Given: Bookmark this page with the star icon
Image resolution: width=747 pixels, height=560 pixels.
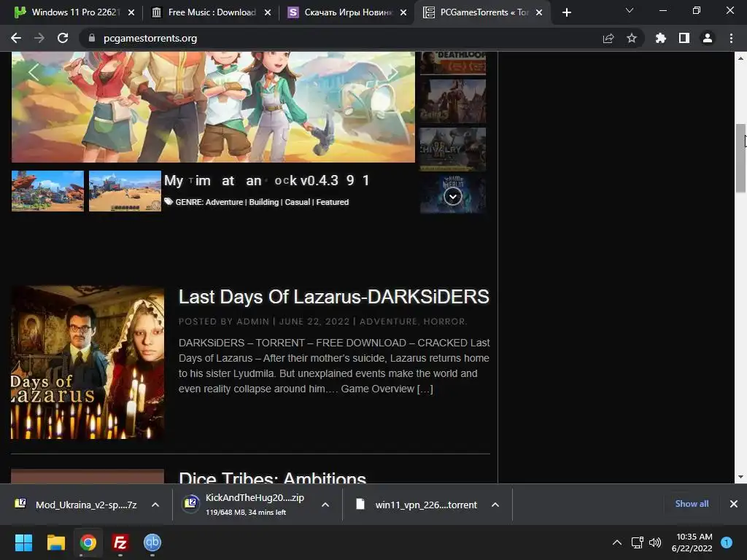Looking at the screenshot, I should (632, 38).
